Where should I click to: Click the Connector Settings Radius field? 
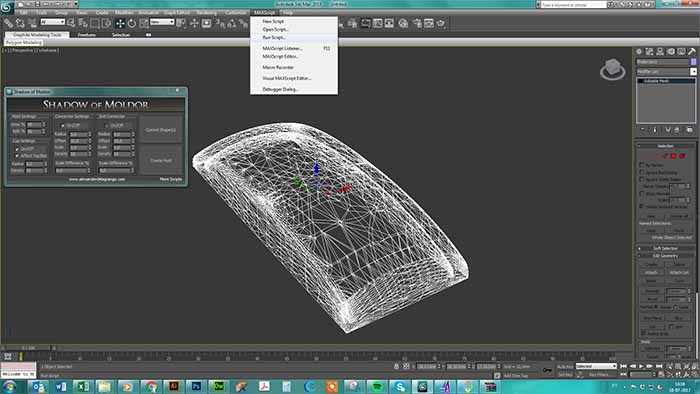click(x=80, y=134)
